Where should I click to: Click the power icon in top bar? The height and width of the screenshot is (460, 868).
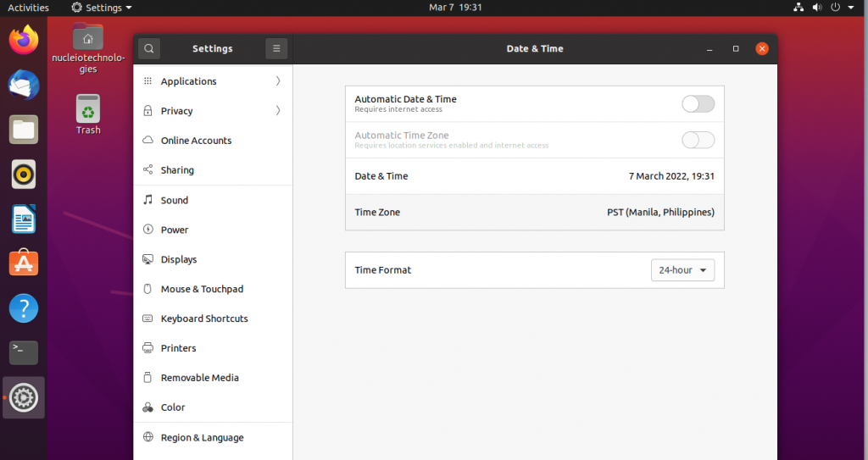[835, 7]
